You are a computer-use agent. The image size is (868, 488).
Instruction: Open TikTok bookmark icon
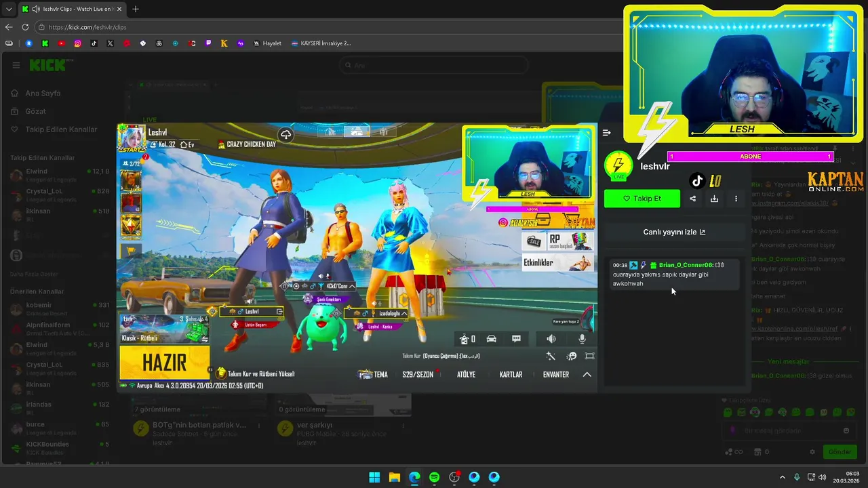point(94,43)
